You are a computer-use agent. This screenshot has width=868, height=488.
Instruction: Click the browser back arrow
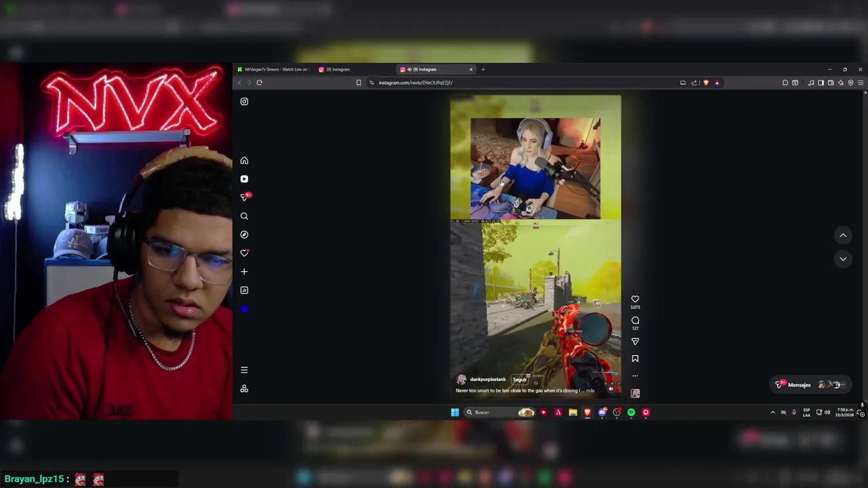pyautogui.click(x=239, y=83)
